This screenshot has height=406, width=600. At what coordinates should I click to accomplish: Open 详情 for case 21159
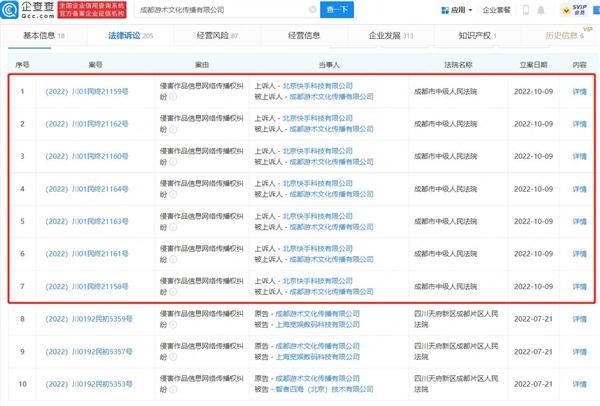(x=579, y=91)
